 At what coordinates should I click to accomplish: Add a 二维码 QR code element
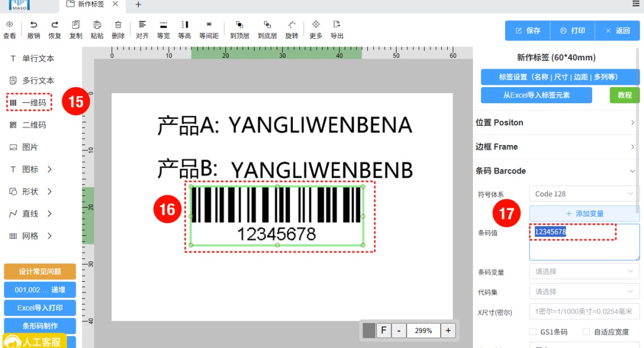coord(28,125)
